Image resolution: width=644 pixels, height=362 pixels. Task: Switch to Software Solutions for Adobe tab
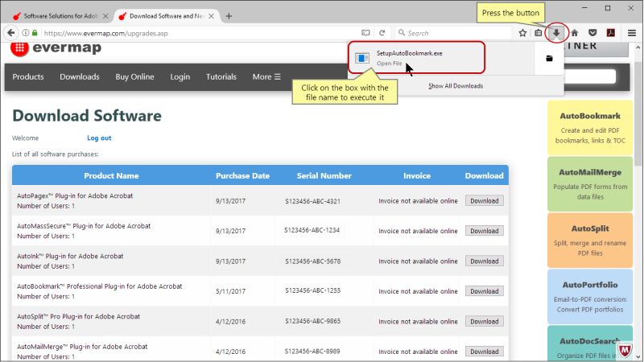click(60, 16)
